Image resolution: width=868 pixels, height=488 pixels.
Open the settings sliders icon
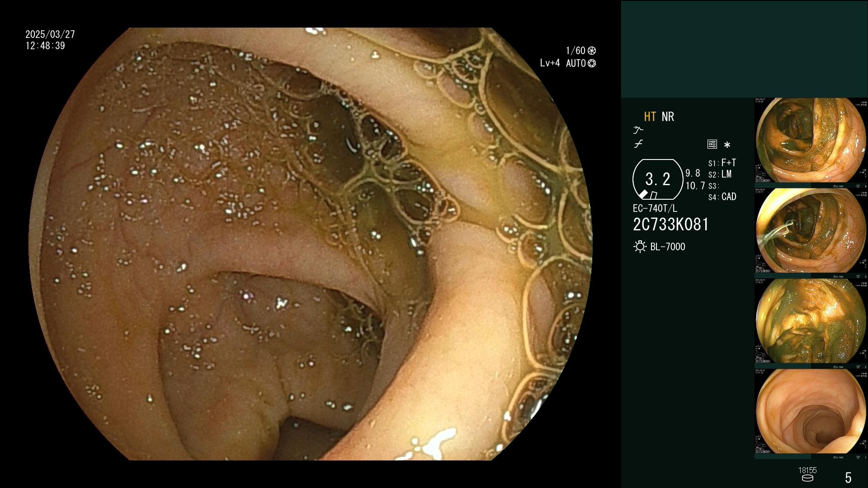[712, 145]
